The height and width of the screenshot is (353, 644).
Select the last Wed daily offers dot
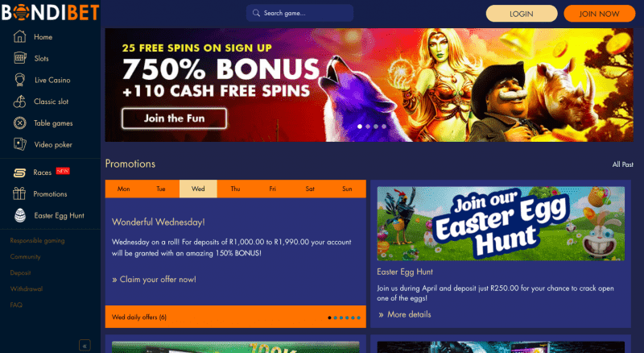(x=358, y=318)
